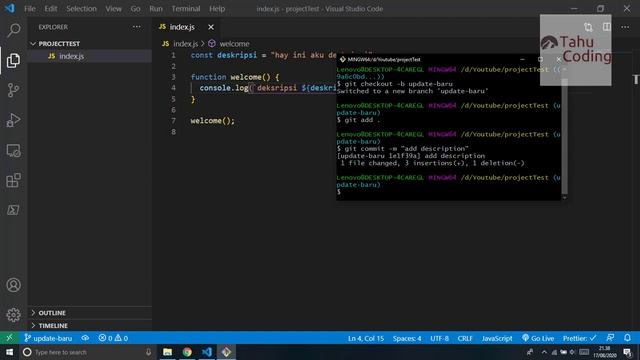Click the taskbar clock and date
The width and height of the screenshot is (640, 360).
pyautogui.click(x=605, y=352)
